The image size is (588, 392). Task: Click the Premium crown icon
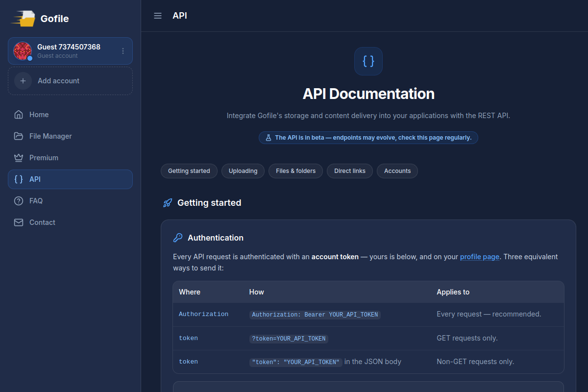[19, 158]
